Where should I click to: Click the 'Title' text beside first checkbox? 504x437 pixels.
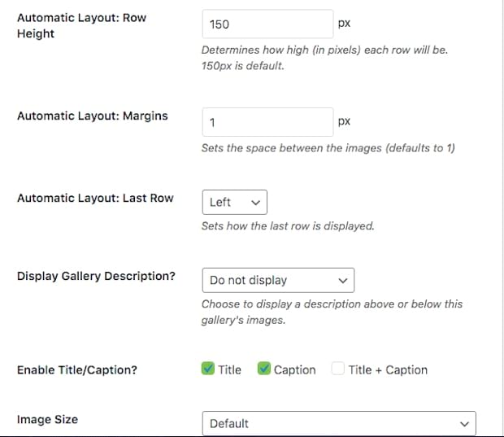(x=229, y=369)
